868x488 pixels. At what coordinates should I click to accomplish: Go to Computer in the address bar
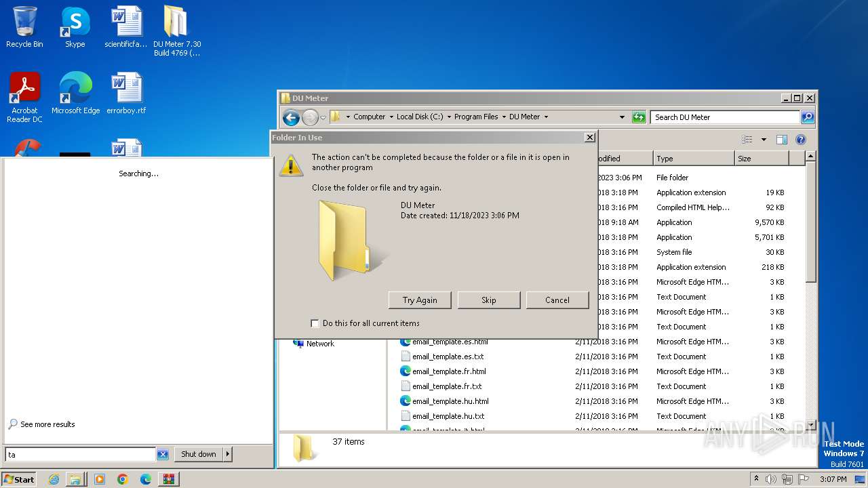tap(370, 117)
